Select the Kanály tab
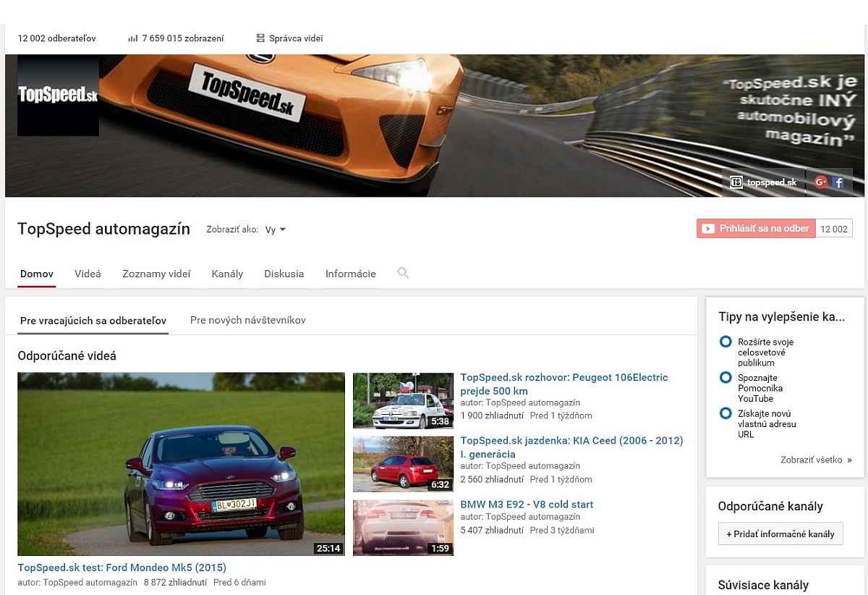Screen dimensions: 868x595 (x=227, y=274)
